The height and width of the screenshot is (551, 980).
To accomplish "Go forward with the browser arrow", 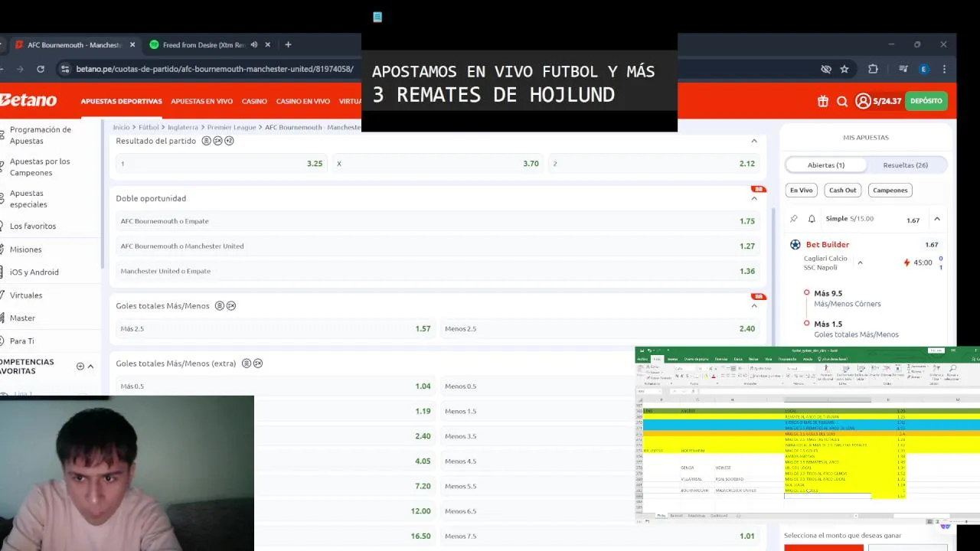I will (x=20, y=69).
